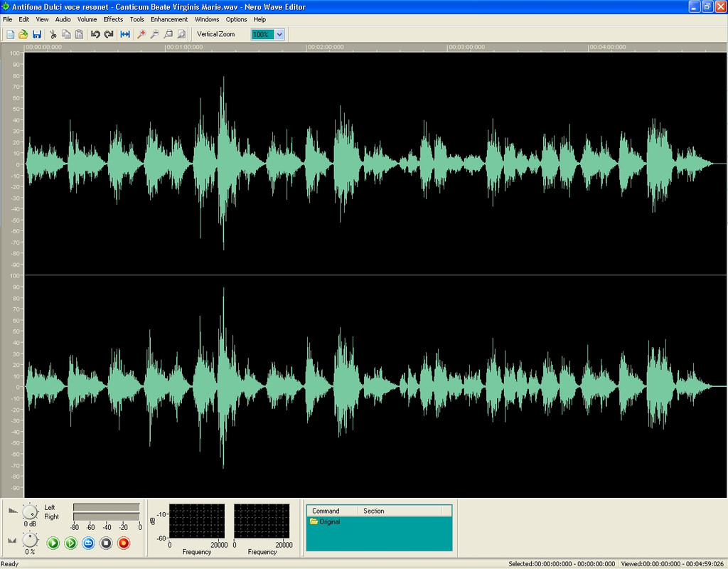Zoom in with the plus magnifier icon

pyautogui.click(x=141, y=34)
